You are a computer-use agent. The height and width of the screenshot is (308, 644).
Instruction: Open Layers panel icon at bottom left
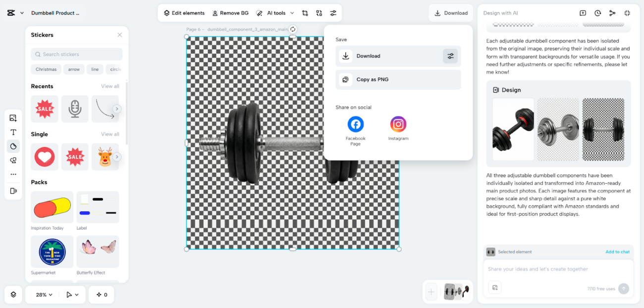13,295
